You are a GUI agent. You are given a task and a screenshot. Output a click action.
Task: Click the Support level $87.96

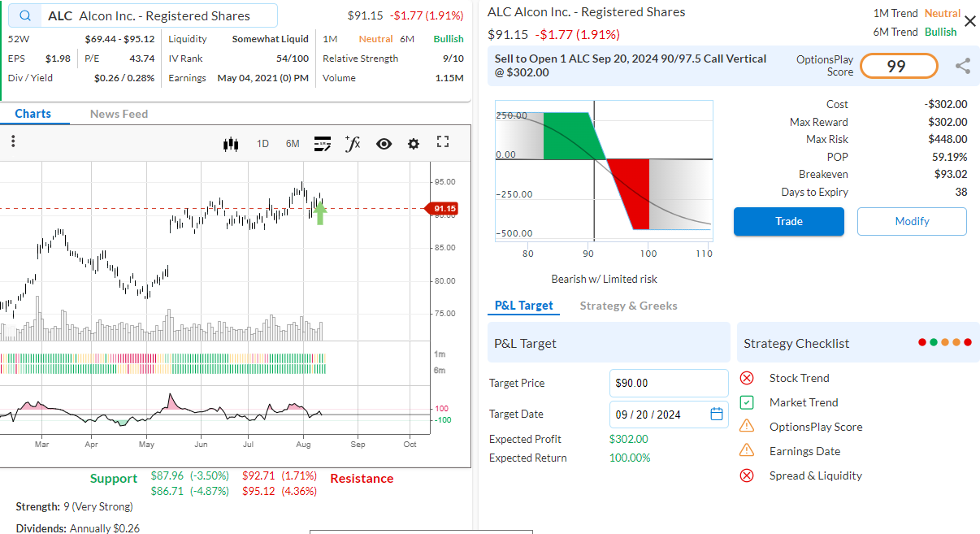(x=168, y=475)
